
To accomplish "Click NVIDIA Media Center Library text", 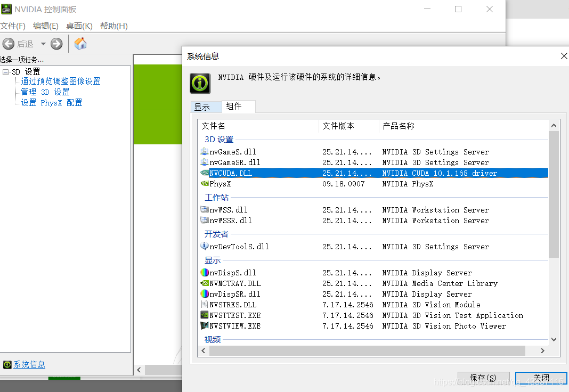I will click(440, 283).
